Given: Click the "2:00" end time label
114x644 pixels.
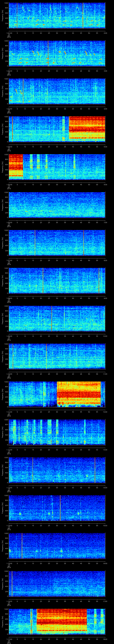Looking at the screenshot, I should (105, 33).
